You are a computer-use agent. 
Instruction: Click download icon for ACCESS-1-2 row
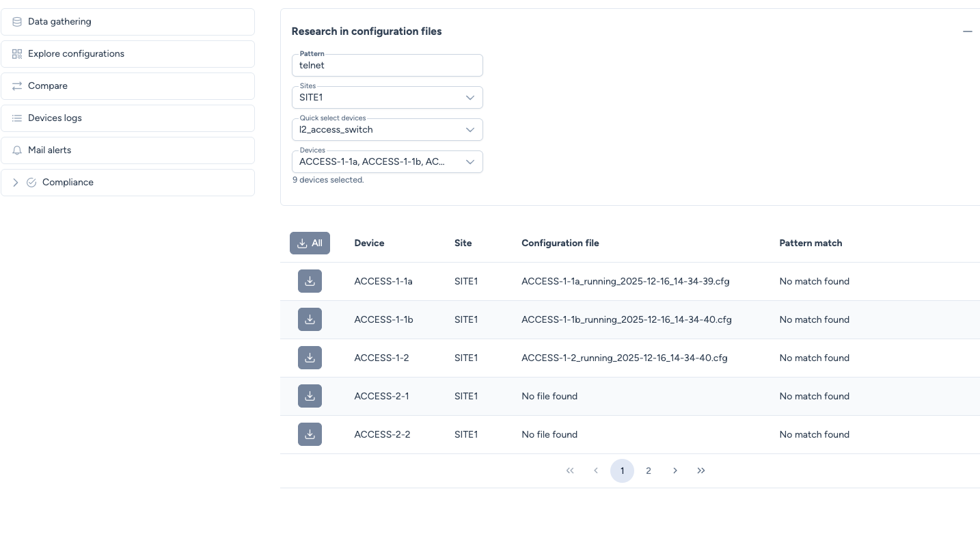[310, 358]
